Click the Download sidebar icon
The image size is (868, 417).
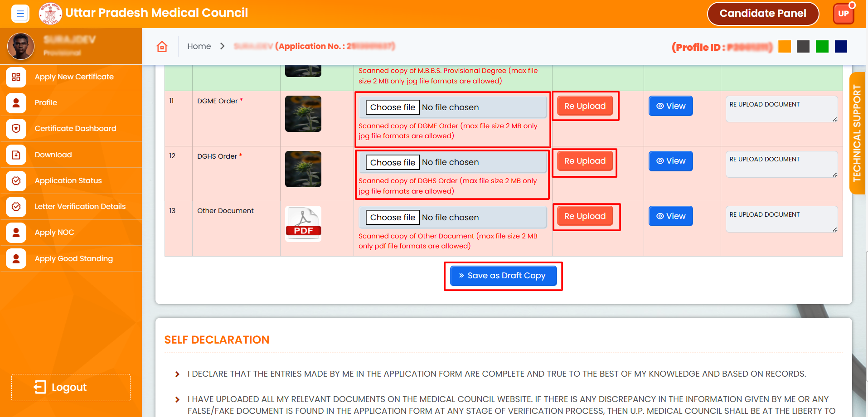pos(16,155)
